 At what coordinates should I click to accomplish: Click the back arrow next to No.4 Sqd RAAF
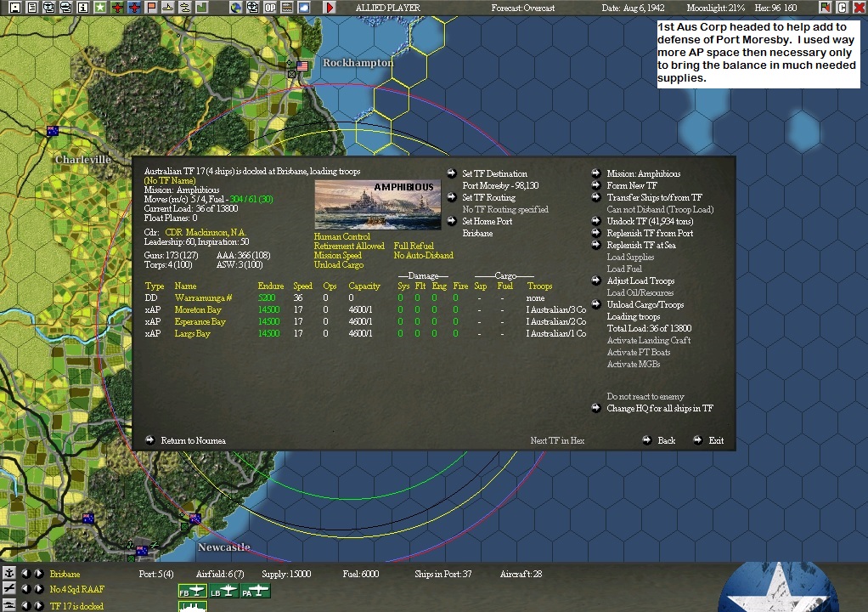(28, 588)
